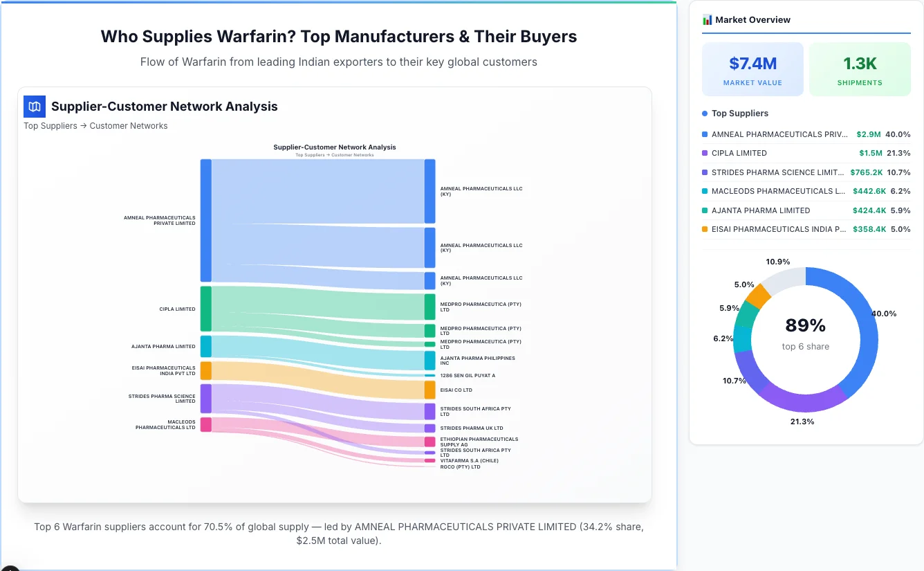This screenshot has height=571, width=924.
Task: Click the $7.4M Market Value card
Action: click(752, 69)
